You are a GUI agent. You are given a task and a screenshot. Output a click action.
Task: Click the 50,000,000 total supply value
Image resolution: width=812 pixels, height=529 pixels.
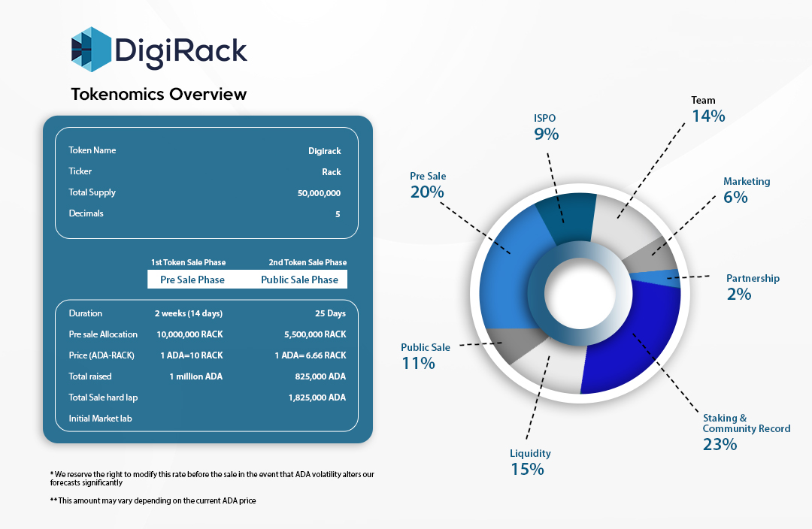tap(319, 193)
